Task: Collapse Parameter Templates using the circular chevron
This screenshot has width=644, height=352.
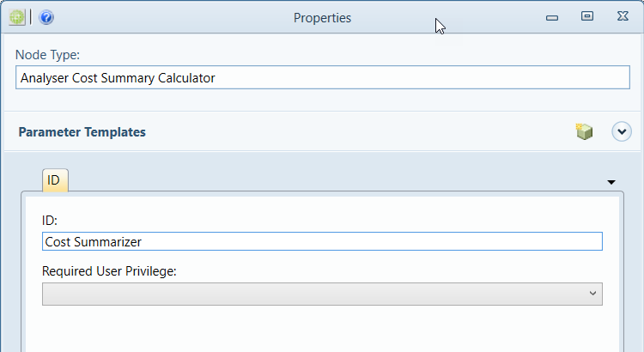Action: point(622,132)
